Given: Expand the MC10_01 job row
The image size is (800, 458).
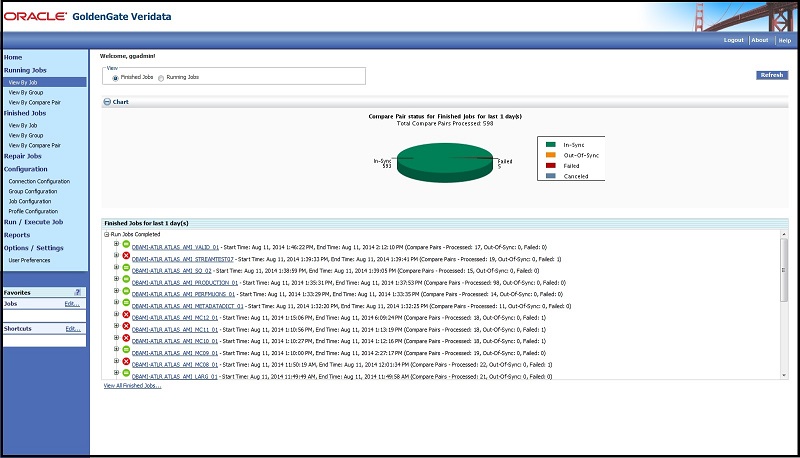Looking at the screenshot, I should [x=116, y=338].
